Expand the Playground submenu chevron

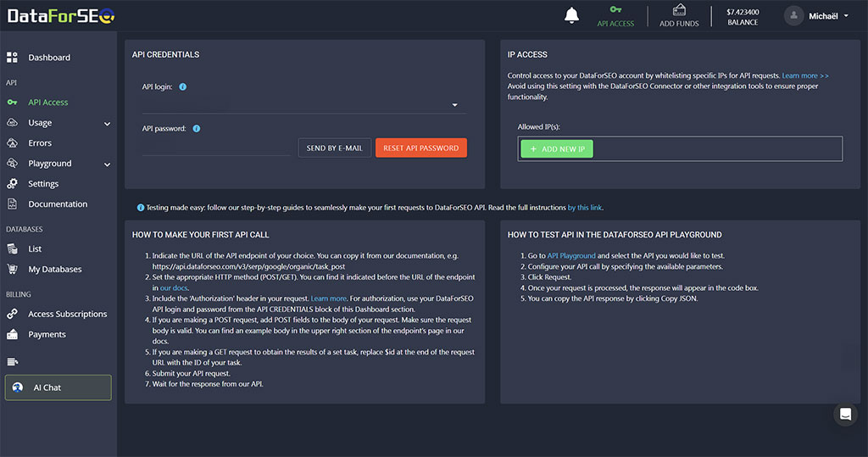pos(108,164)
